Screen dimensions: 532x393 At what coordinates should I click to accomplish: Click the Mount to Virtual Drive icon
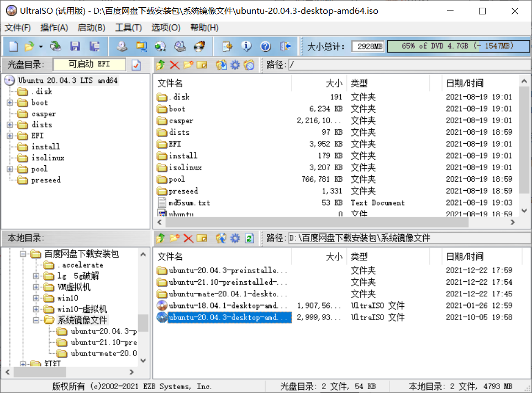point(180,46)
